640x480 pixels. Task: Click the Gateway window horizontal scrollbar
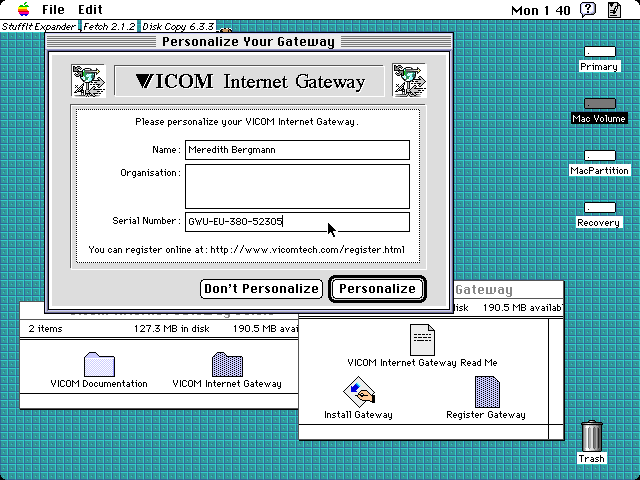click(424, 432)
